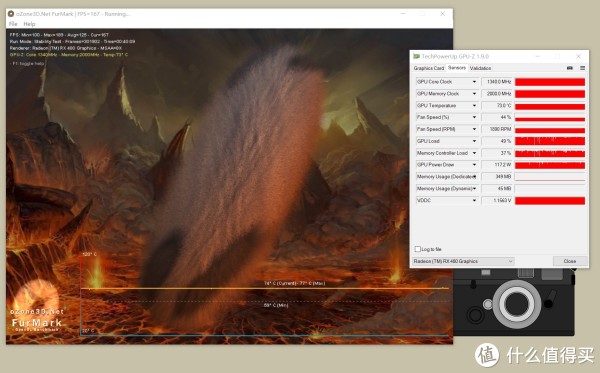Image resolution: width=600 pixels, height=373 pixels.
Task: Click the VDDC voltage value field
Action: pos(497,200)
